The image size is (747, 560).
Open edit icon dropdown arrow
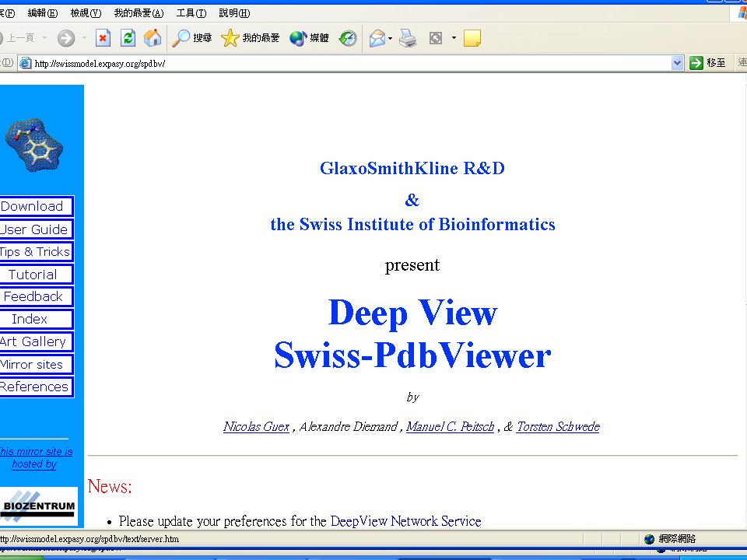(454, 37)
